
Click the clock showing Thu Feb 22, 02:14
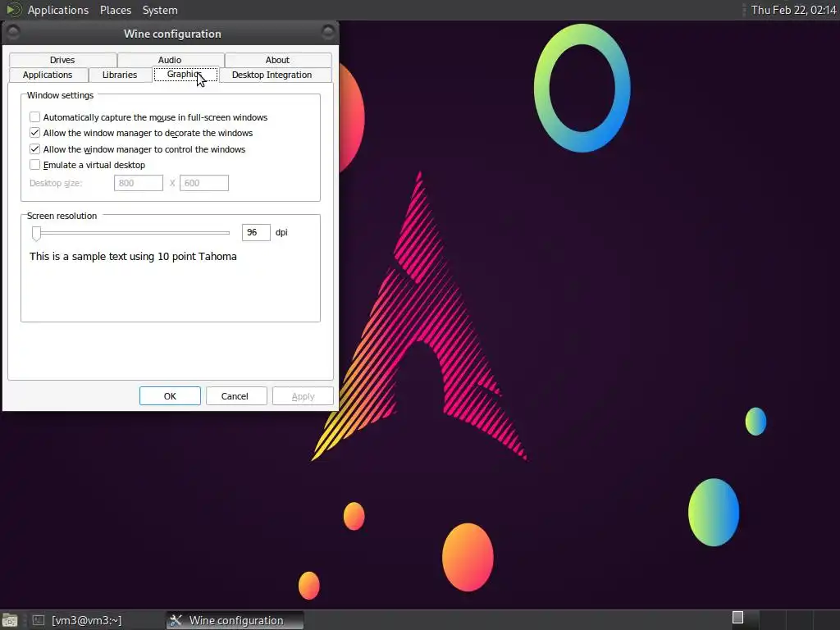[x=793, y=10]
